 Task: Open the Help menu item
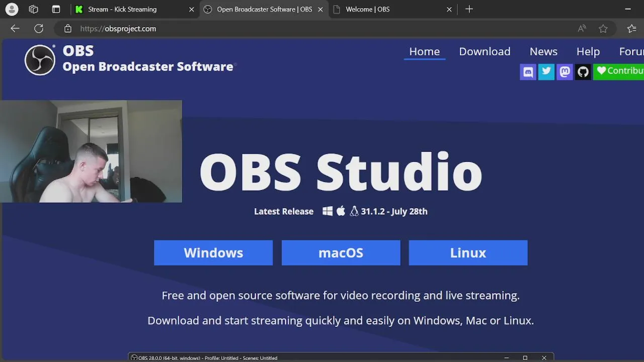(x=588, y=51)
